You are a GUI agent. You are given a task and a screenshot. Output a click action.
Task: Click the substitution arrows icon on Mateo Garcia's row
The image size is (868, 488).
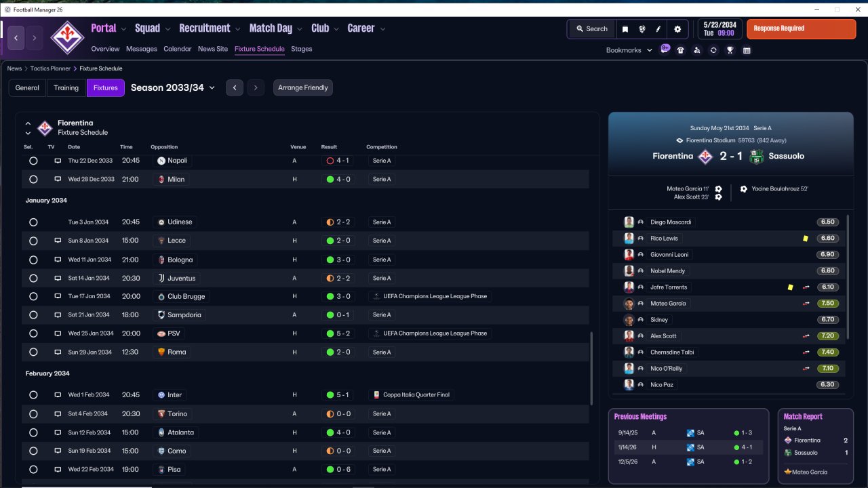click(x=806, y=304)
